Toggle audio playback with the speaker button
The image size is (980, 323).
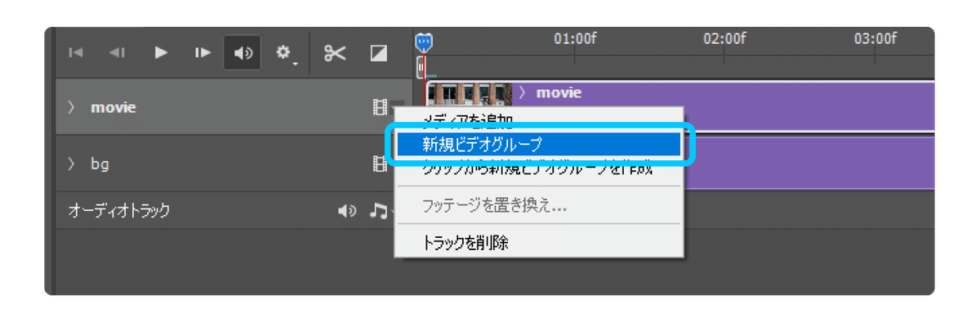(243, 53)
